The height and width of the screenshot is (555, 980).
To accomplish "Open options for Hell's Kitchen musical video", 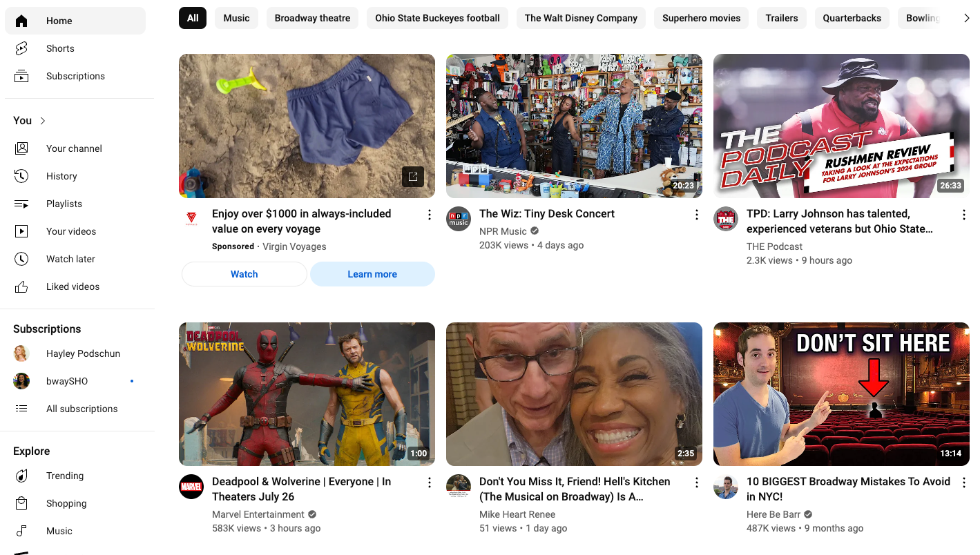I will pyautogui.click(x=696, y=483).
